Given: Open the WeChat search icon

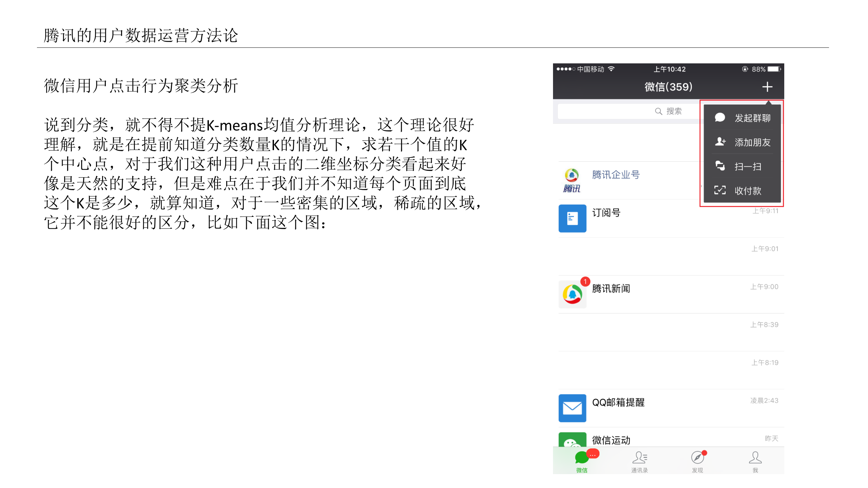Looking at the screenshot, I should (658, 111).
